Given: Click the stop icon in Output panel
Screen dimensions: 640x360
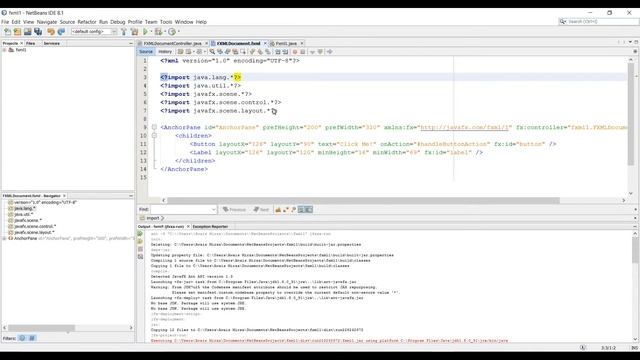Looking at the screenshot, I should click(x=140, y=249).
